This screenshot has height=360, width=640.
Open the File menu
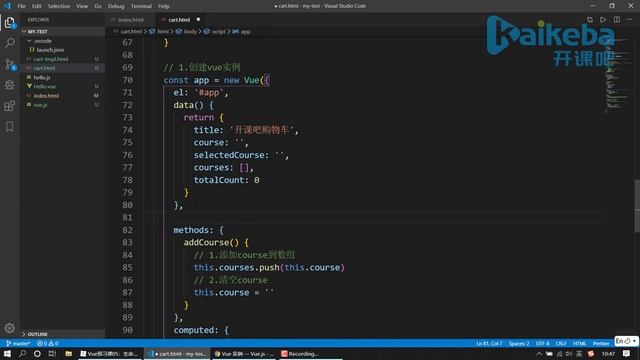(21, 6)
